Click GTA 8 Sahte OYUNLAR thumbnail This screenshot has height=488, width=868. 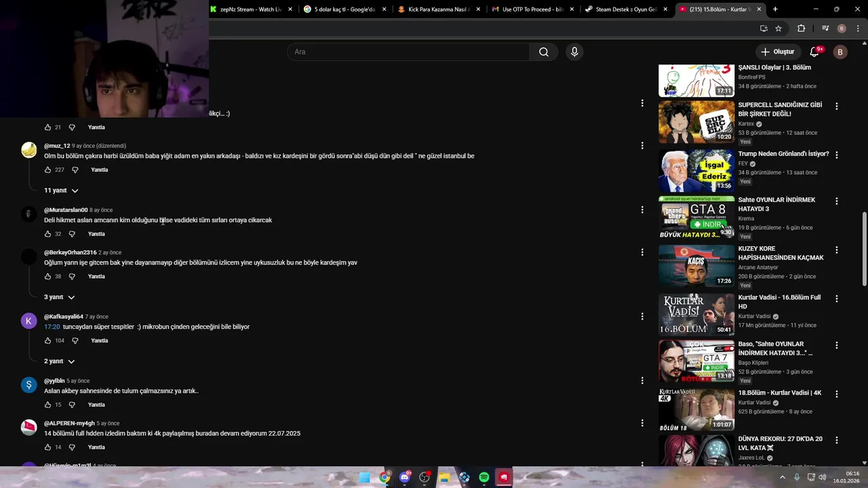tap(696, 217)
